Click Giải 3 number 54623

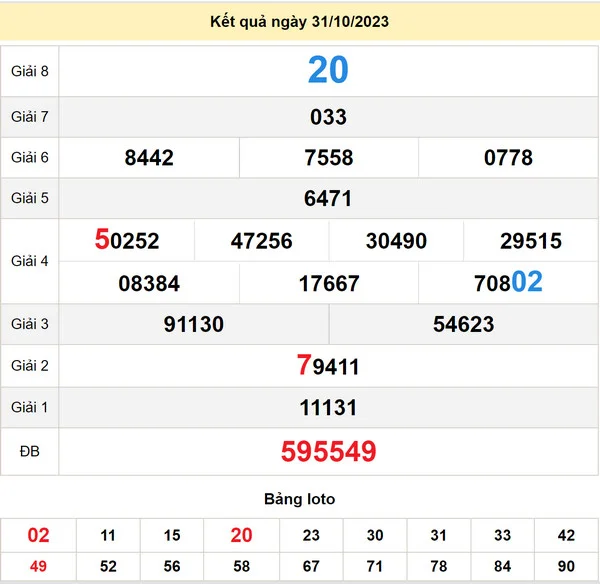[x=463, y=325]
